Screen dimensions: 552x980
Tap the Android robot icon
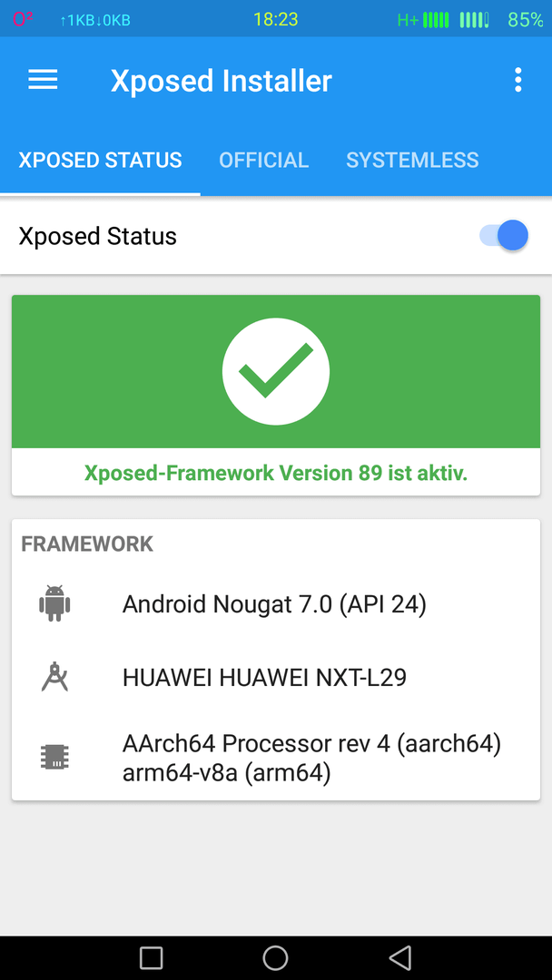point(54,603)
